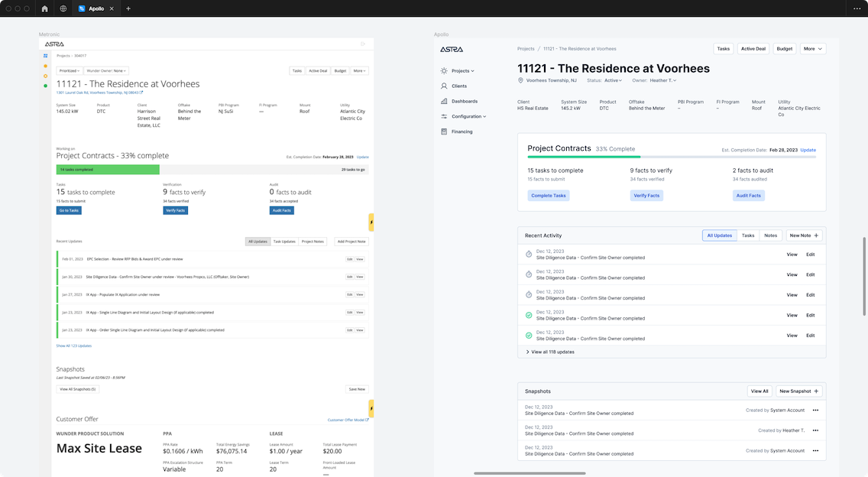The width and height of the screenshot is (868, 477).
Task: Select the Task Updates tab in Recent Updates
Action: [x=284, y=242]
